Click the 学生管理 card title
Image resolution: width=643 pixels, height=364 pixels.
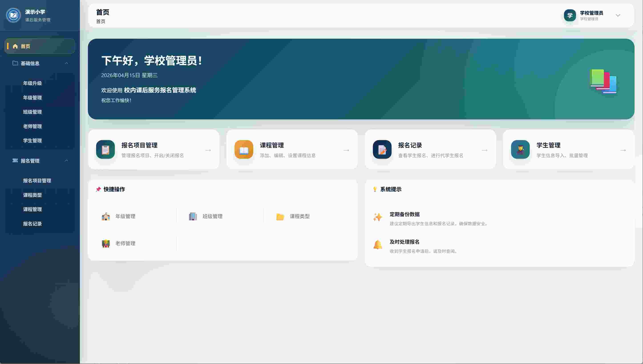pyautogui.click(x=548, y=145)
